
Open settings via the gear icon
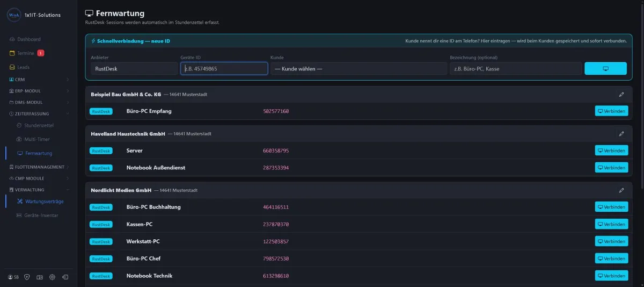pyautogui.click(x=52, y=277)
